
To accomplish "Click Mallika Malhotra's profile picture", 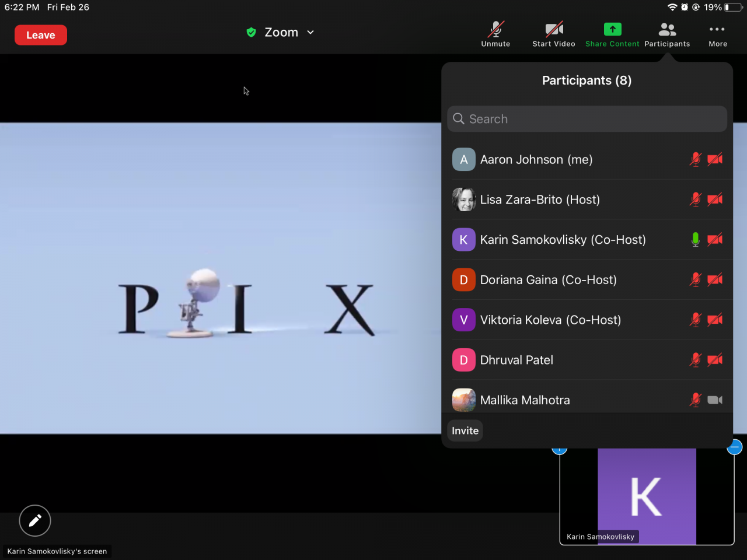I will click(464, 401).
